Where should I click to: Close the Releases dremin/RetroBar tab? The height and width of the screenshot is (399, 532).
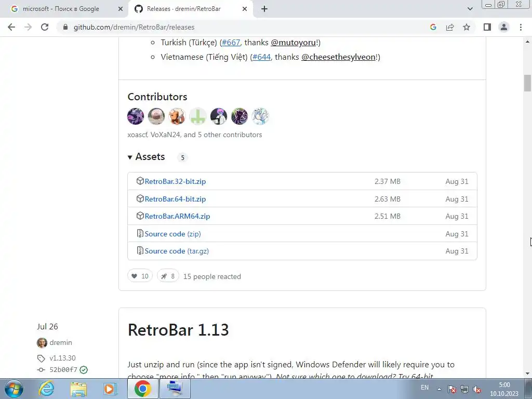245,9
